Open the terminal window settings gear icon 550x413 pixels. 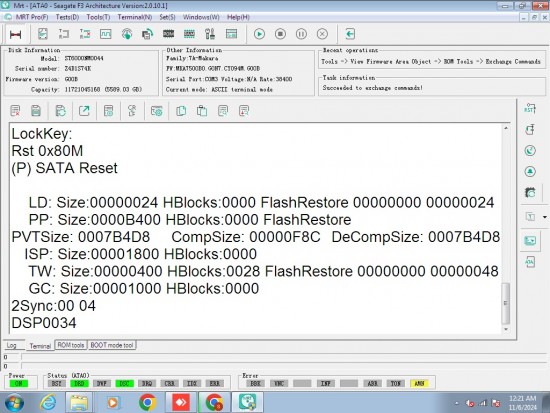(x=156, y=111)
